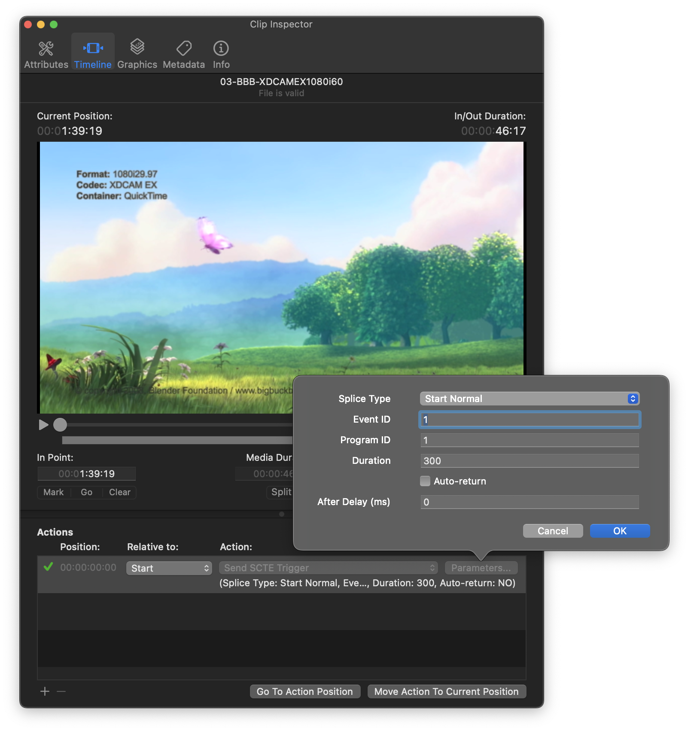This screenshot has width=700, height=731.
Task: Click the play button under the video
Action: tap(43, 425)
